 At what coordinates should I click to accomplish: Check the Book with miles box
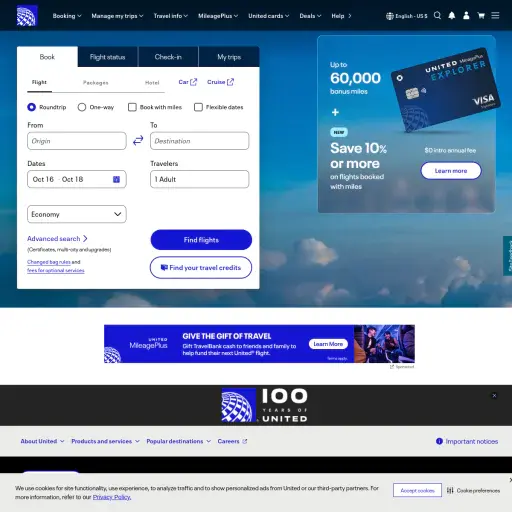(132, 107)
